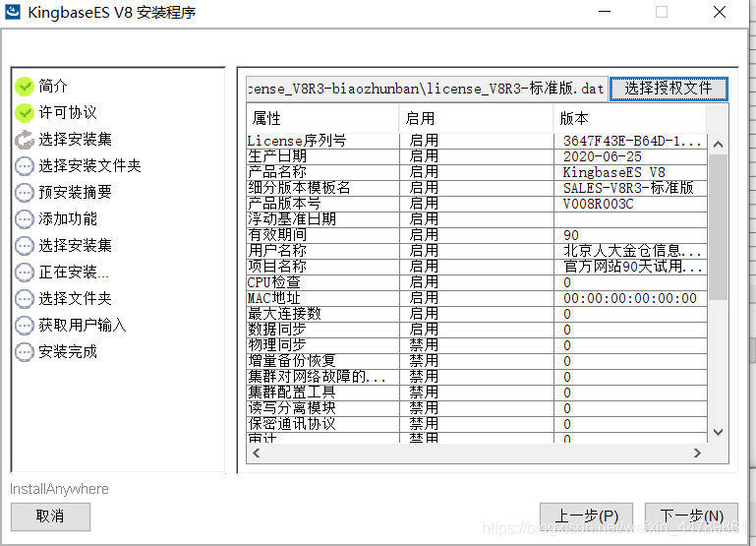Viewport: 756px width, 546px height.
Task: Select the 用户名称 row
Action: click(477, 251)
